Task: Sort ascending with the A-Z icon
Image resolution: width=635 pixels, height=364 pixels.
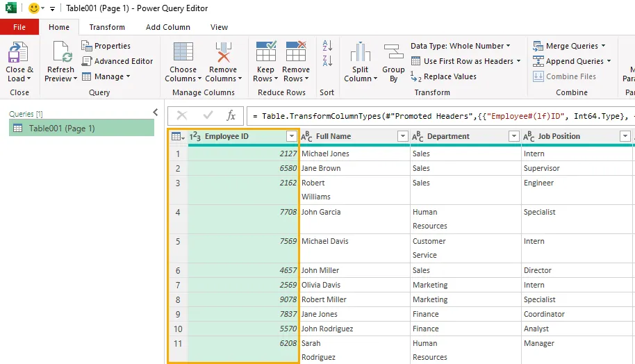Action: coord(327,45)
